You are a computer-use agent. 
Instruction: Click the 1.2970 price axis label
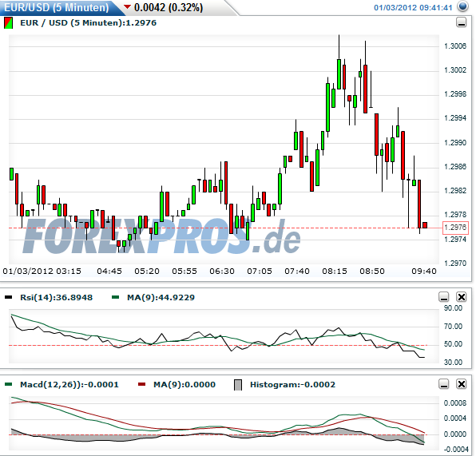455,264
